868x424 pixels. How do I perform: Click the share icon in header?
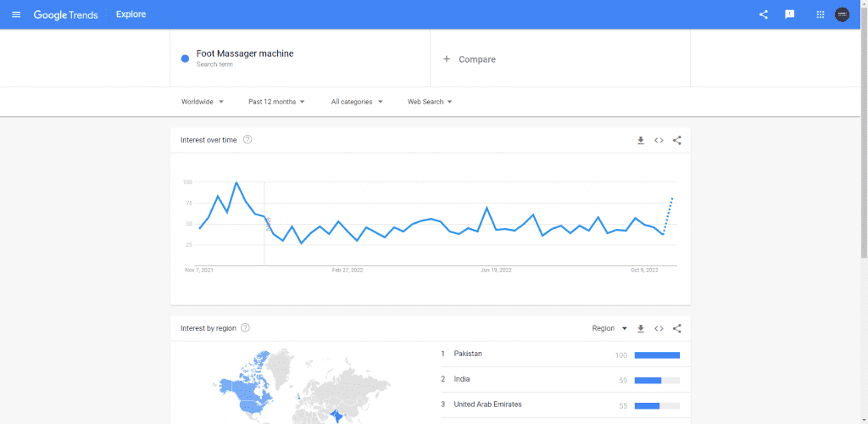click(764, 14)
